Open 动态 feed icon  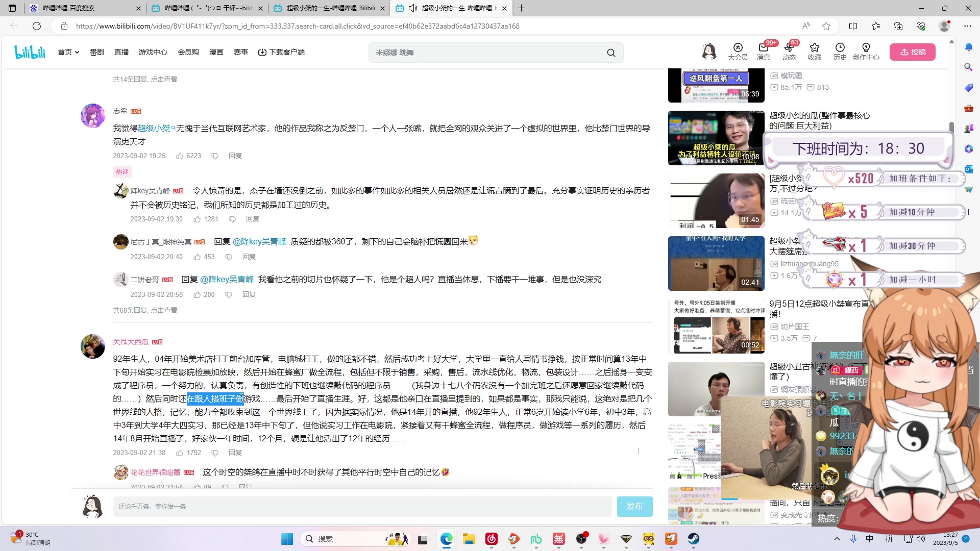789,52
